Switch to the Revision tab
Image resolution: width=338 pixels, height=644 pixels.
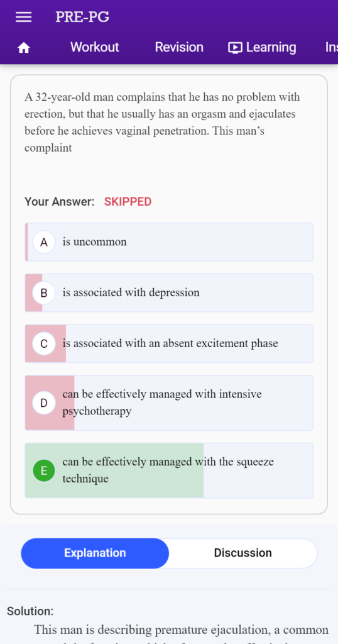tap(179, 47)
